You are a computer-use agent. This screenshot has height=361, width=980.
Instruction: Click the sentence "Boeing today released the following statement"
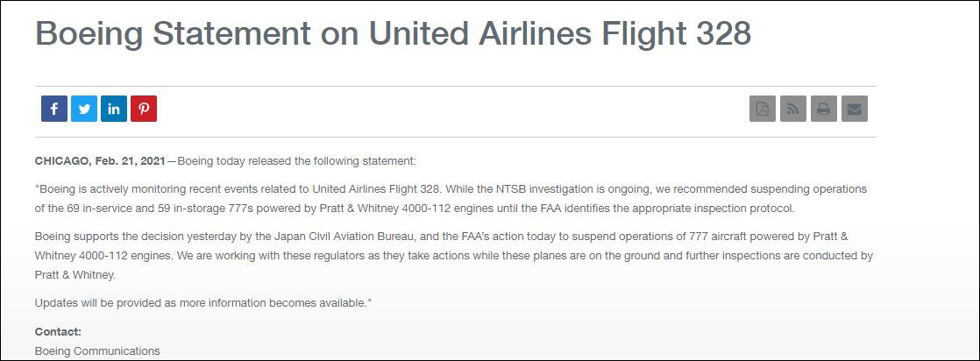click(296, 161)
